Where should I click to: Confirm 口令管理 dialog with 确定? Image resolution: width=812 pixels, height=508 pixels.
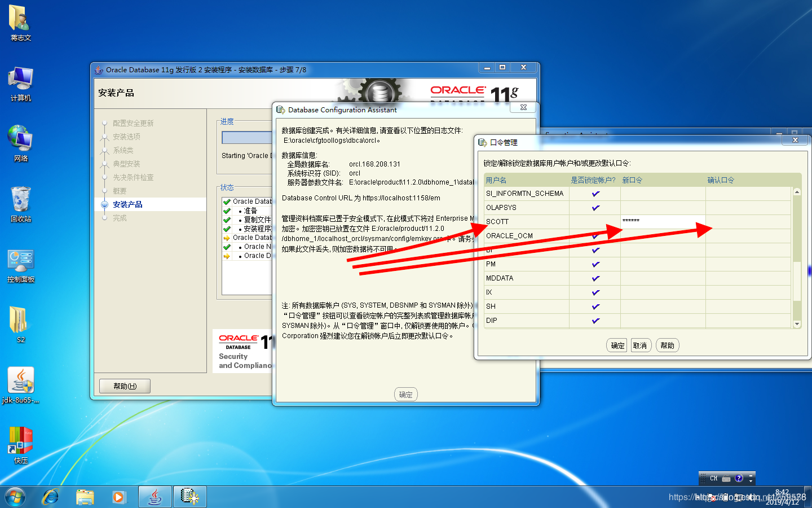pos(617,345)
